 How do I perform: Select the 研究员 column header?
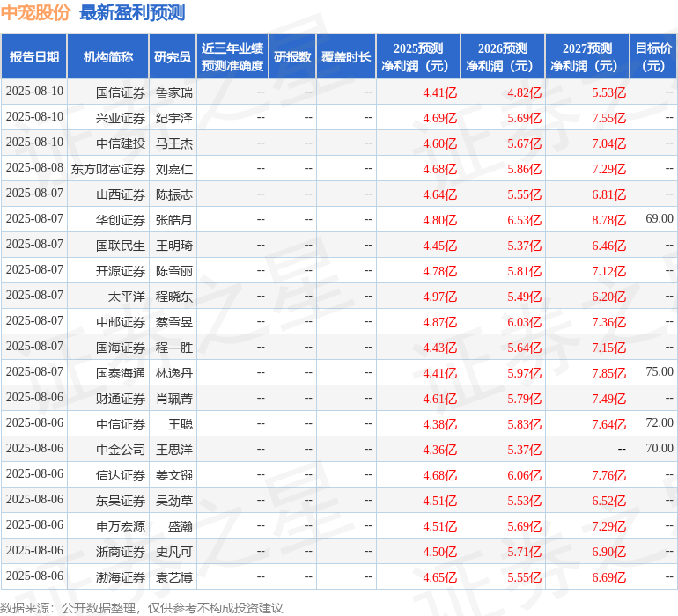[173, 56]
